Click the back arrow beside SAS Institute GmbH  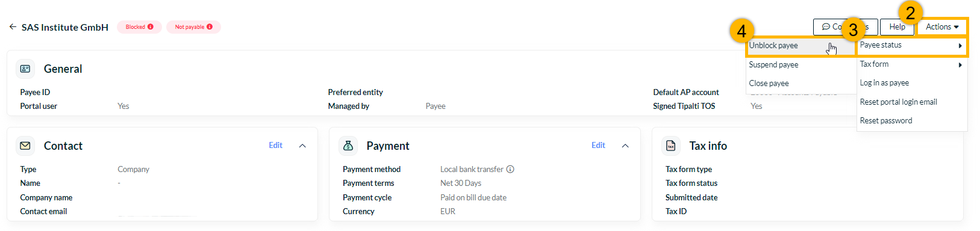[13, 27]
